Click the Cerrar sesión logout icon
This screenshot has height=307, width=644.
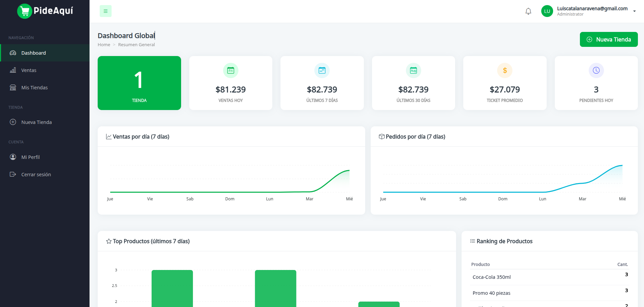pos(13,174)
